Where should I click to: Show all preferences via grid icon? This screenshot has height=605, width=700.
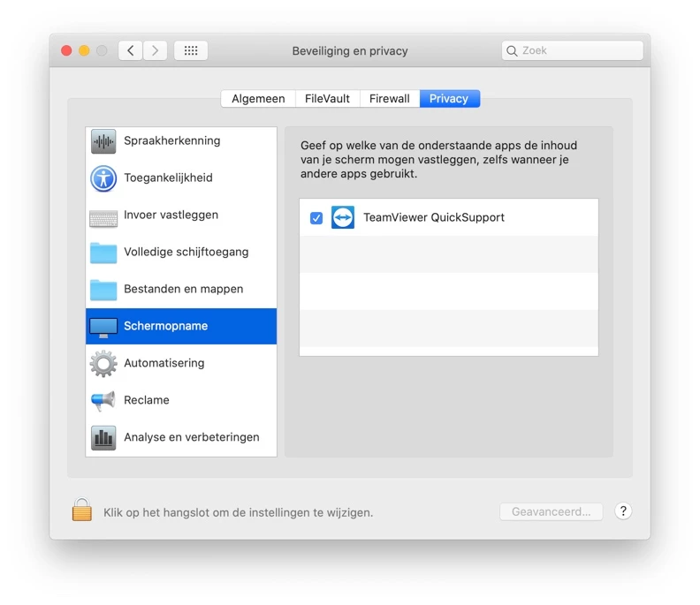tap(191, 50)
